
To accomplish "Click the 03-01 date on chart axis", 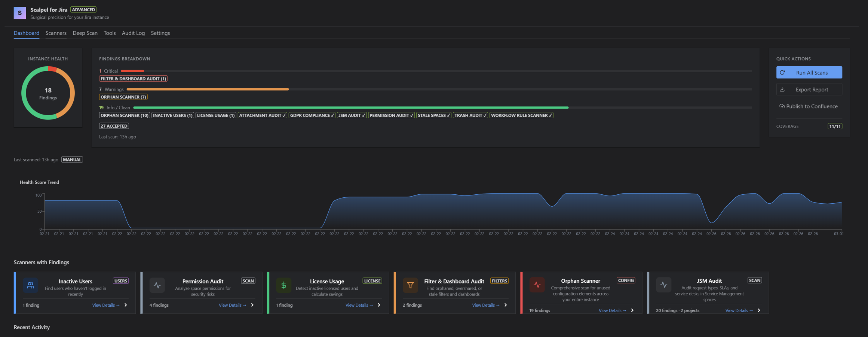I will [838, 234].
